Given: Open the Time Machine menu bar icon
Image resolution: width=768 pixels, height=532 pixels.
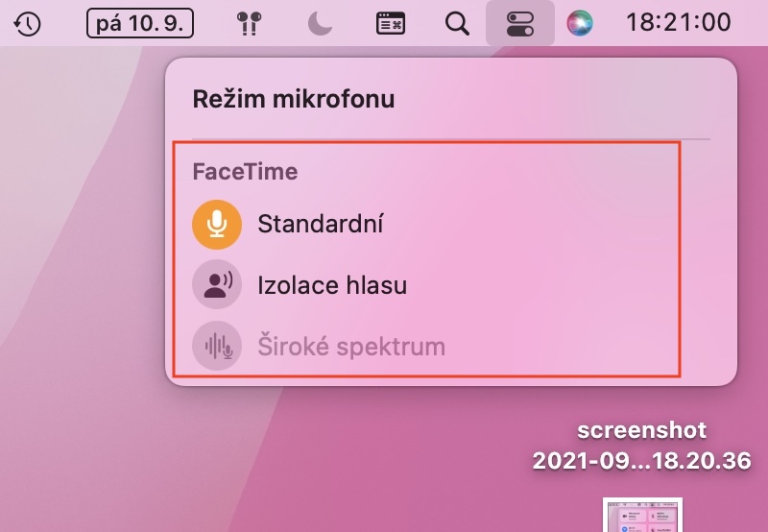Looking at the screenshot, I should [x=29, y=23].
